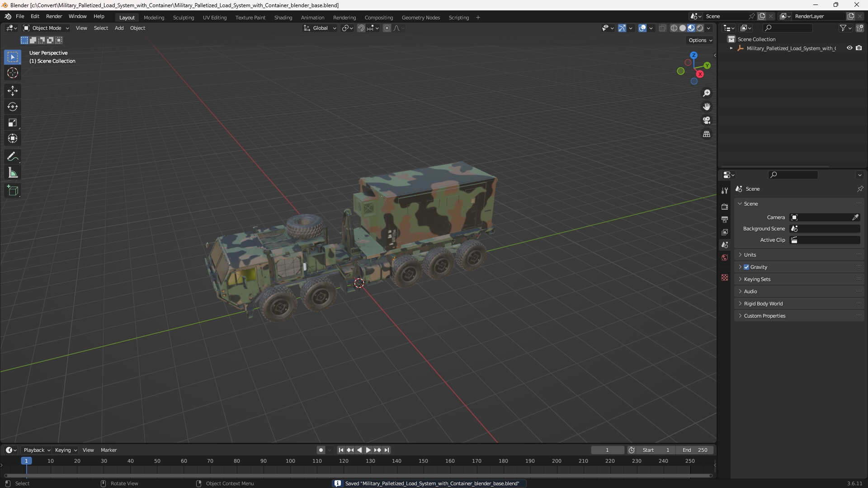Switch orthographic/perspective grid icon
868x488 pixels.
[707, 134]
